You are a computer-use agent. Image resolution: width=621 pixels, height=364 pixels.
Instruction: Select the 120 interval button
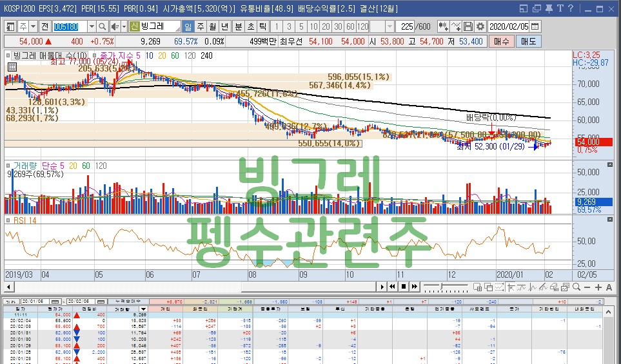point(363,26)
